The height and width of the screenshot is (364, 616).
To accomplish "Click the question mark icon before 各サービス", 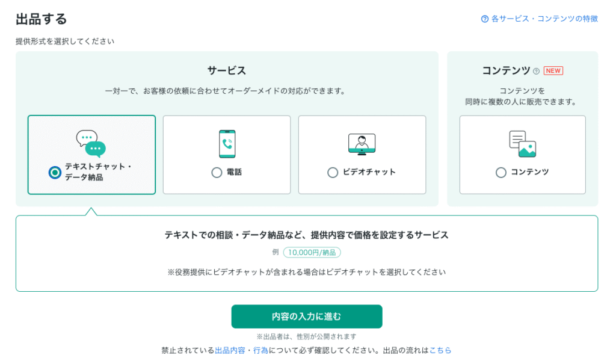I will coord(485,19).
